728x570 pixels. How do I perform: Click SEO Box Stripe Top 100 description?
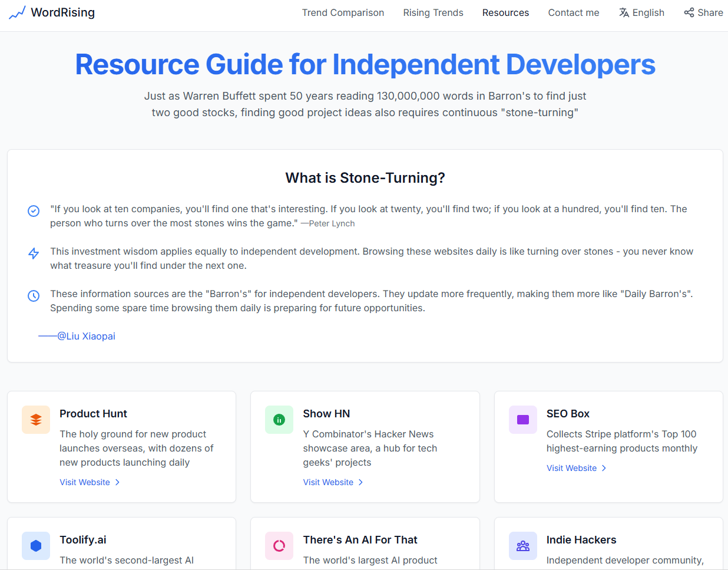[622, 441]
